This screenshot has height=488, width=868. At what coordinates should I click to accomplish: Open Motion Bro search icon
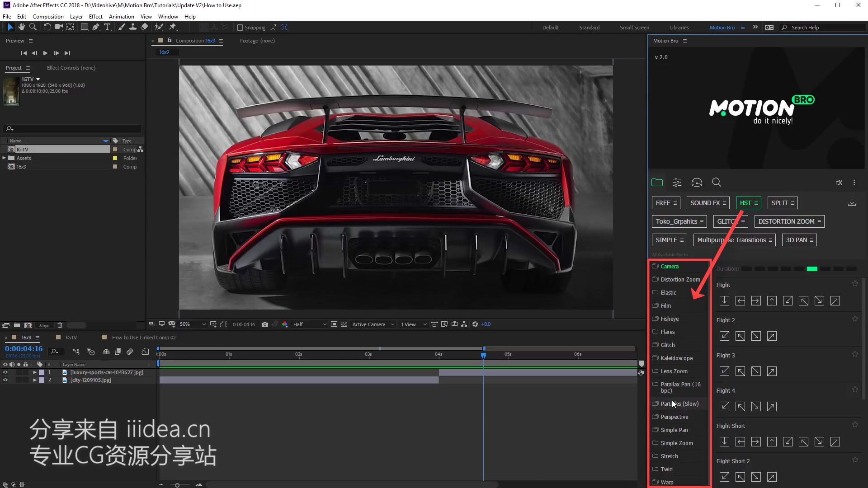(x=717, y=183)
